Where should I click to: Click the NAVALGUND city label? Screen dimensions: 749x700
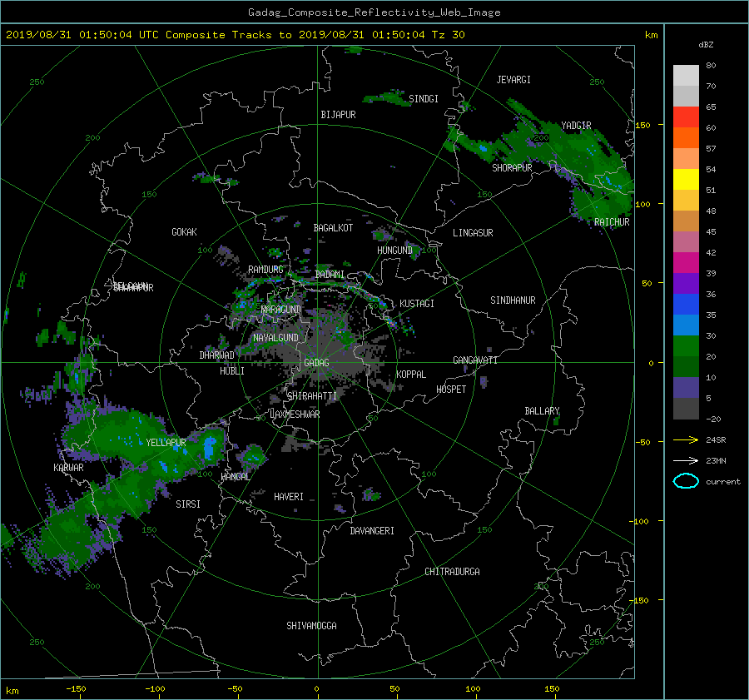[275, 338]
